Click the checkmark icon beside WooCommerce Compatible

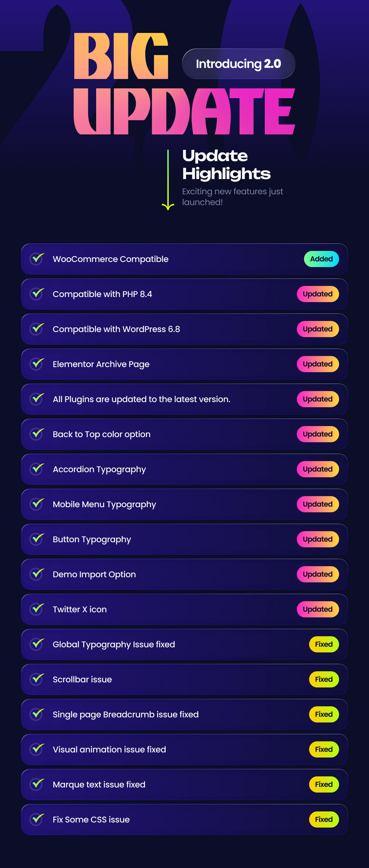click(37, 259)
